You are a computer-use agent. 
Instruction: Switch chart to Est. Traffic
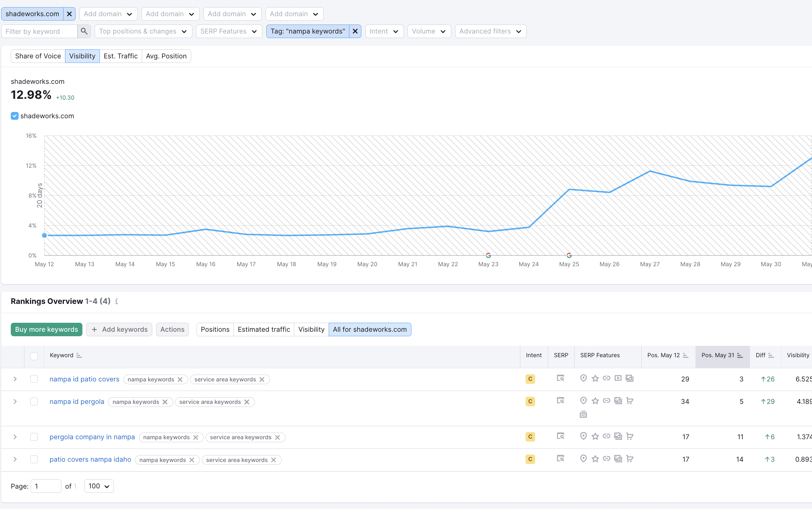click(x=120, y=56)
